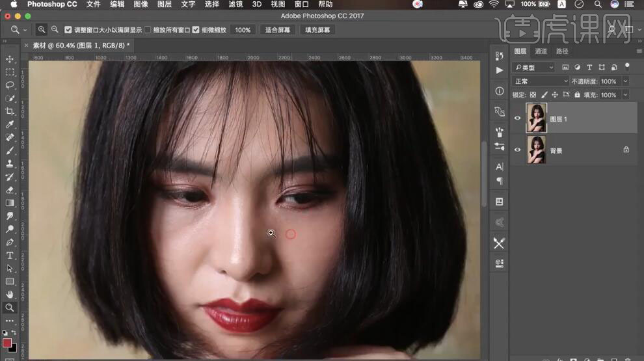Image resolution: width=644 pixels, height=361 pixels.
Task: Open the 正常 blend mode dropdown
Action: tap(540, 81)
